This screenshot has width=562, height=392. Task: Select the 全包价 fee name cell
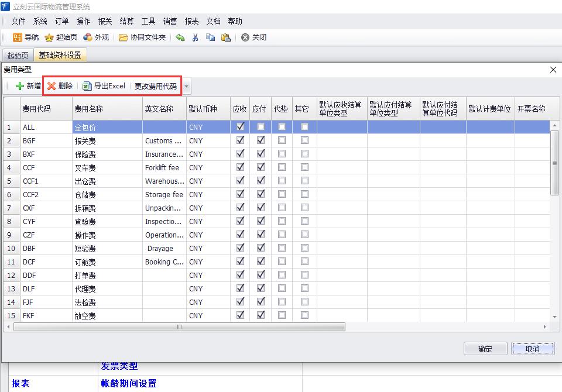click(x=107, y=127)
